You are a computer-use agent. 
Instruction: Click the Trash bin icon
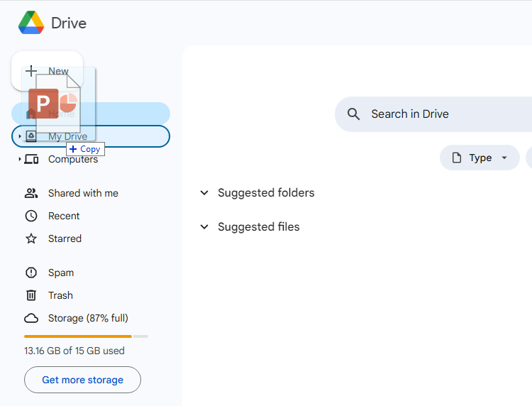click(31, 295)
